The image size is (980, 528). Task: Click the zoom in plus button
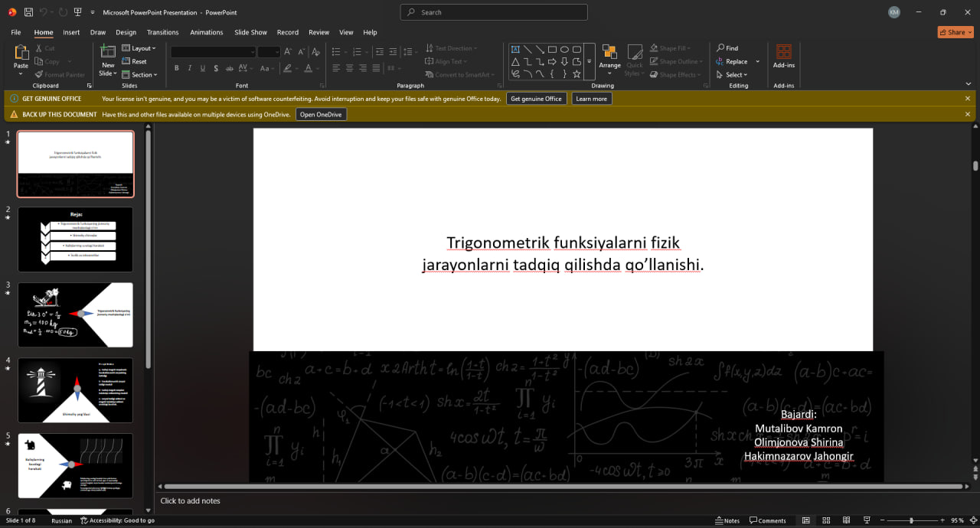pyautogui.click(x=942, y=520)
